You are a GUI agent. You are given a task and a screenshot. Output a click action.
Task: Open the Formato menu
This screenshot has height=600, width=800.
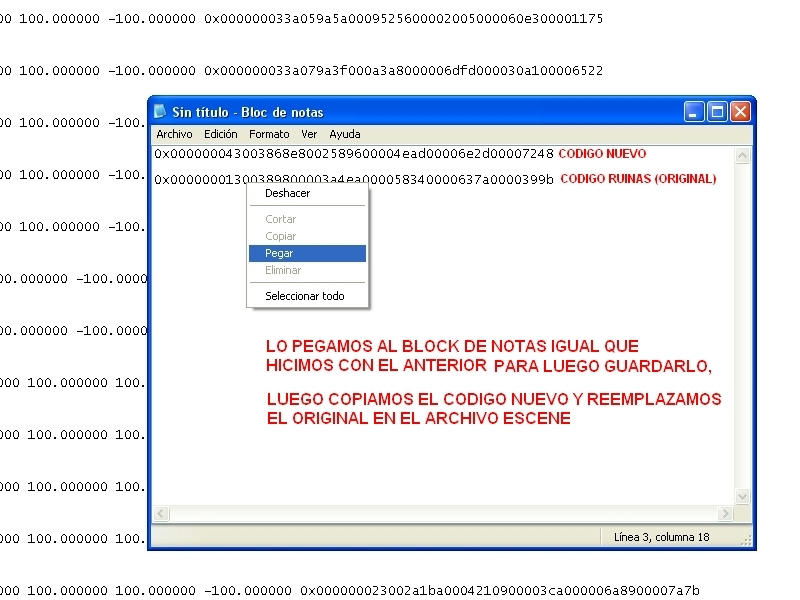click(x=268, y=133)
